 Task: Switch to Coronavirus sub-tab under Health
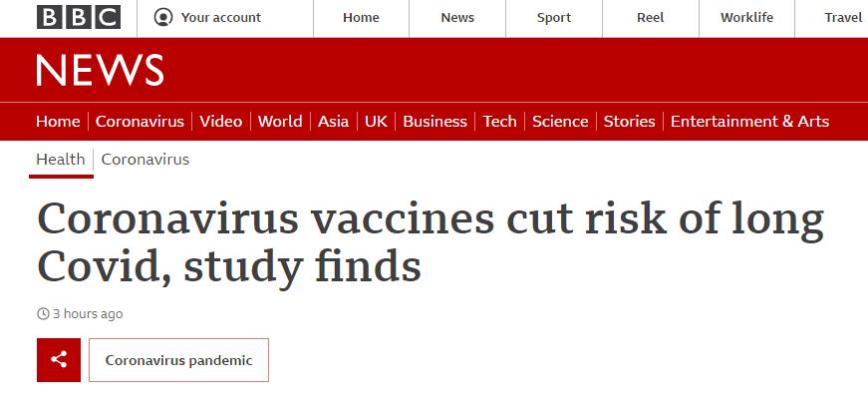point(145,160)
